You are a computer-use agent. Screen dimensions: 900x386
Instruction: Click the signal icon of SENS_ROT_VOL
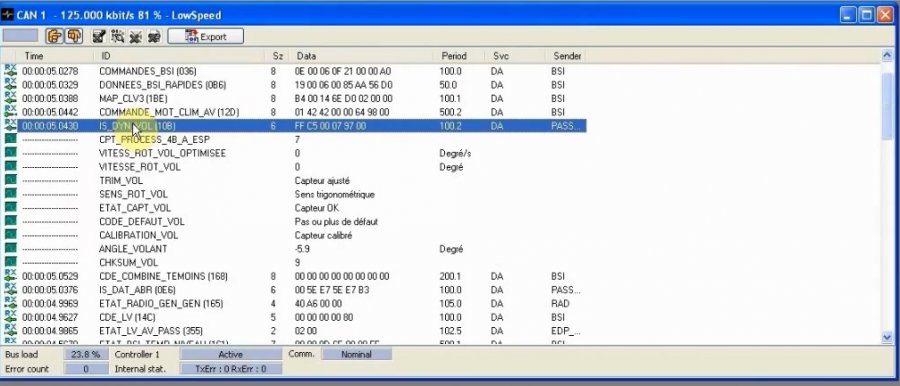pos(10,194)
